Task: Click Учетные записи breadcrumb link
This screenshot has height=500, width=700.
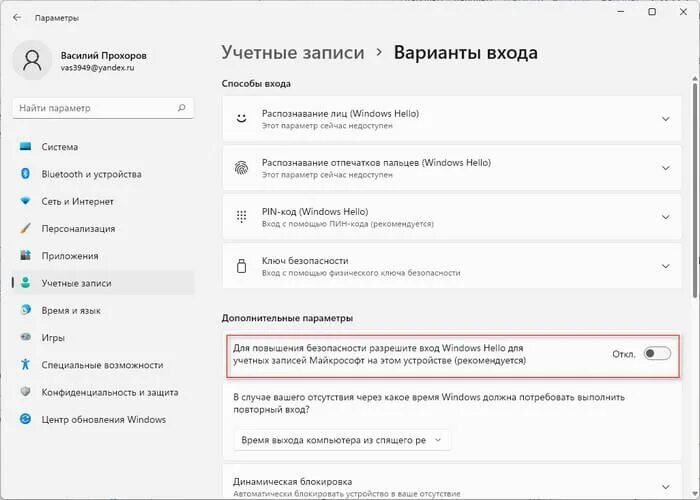Action: coord(293,53)
